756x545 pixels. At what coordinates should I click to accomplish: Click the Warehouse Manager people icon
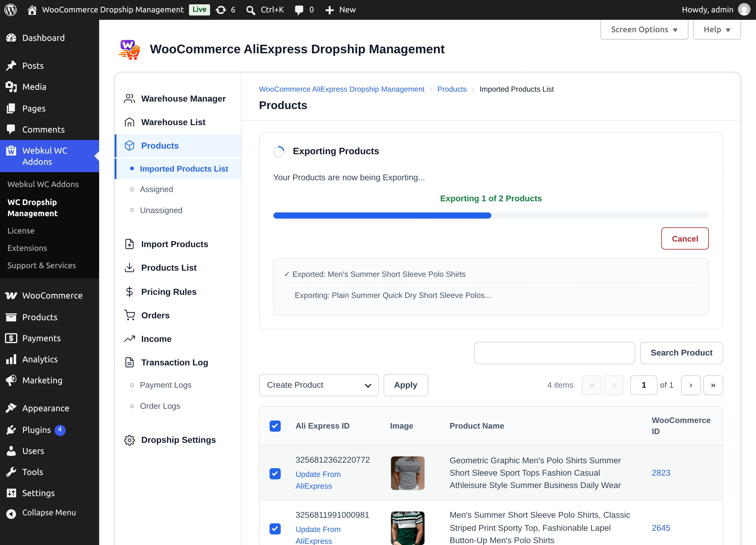coord(129,98)
